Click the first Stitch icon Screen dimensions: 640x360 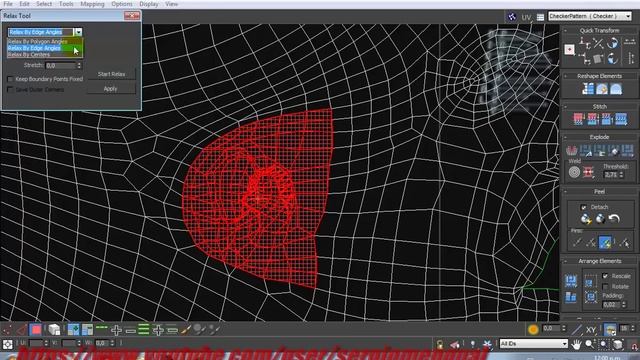578,119
